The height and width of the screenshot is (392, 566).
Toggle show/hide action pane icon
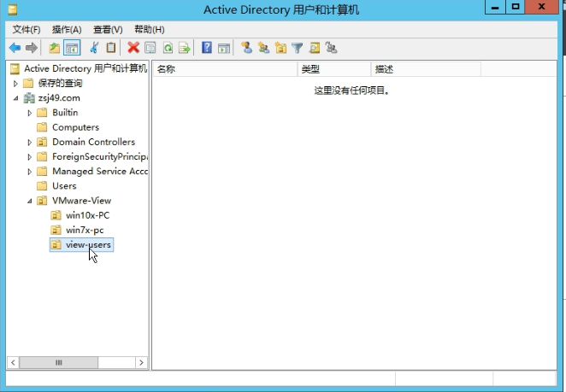pos(224,48)
